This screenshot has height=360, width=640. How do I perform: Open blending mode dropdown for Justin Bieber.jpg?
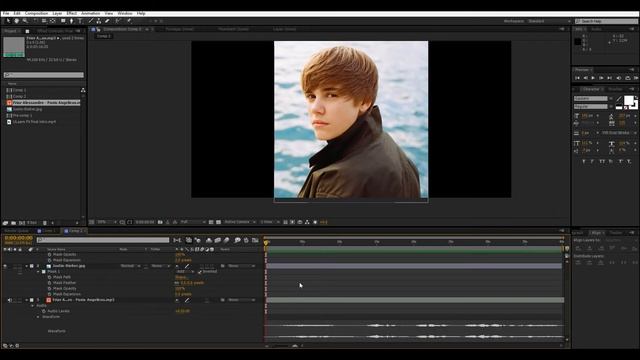(130, 266)
